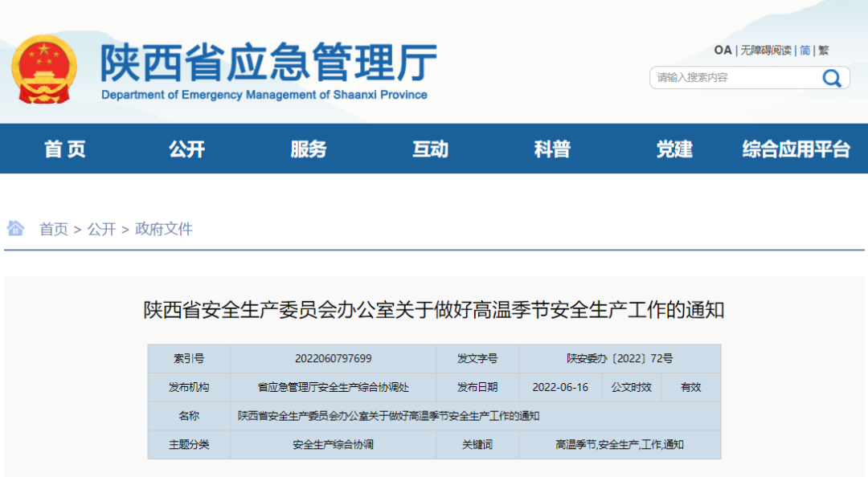The width and height of the screenshot is (868, 477).
Task: Click the department header banner logo text
Action: [x=265, y=64]
